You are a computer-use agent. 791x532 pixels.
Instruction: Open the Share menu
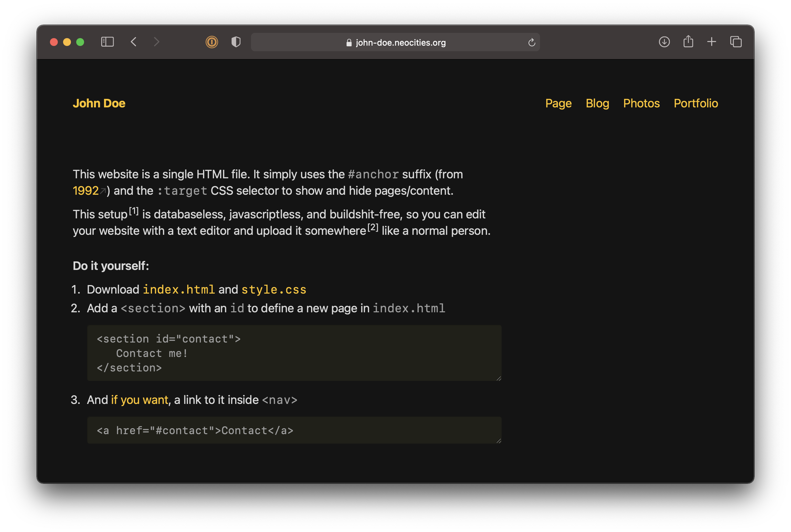[x=688, y=41]
